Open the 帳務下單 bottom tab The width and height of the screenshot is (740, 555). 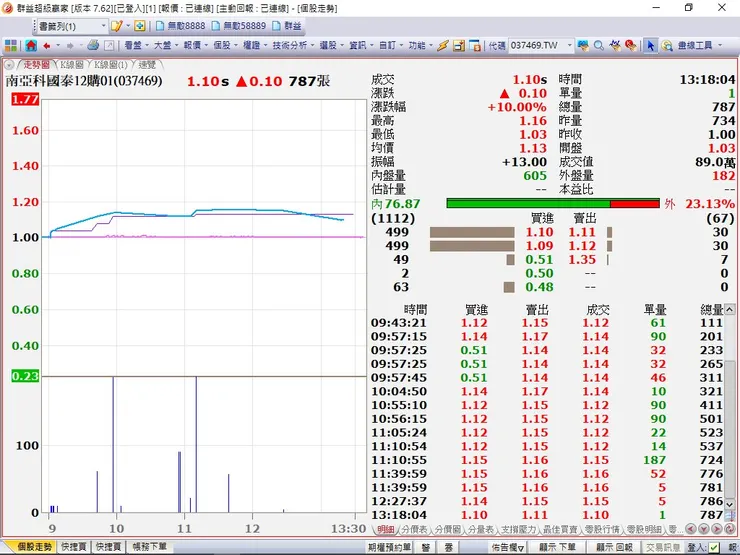[149, 547]
